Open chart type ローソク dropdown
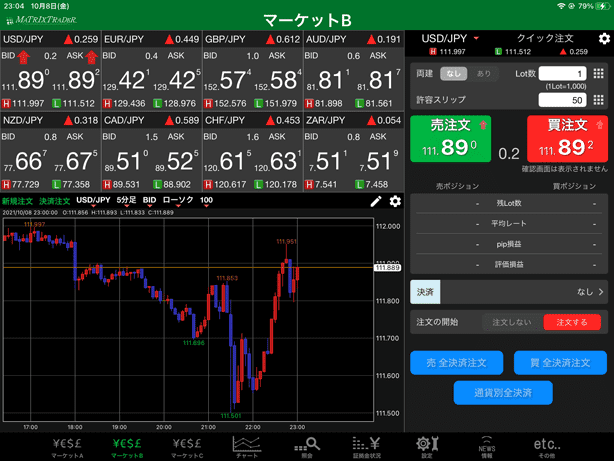This screenshot has width=614, height=461. [178, 201]
